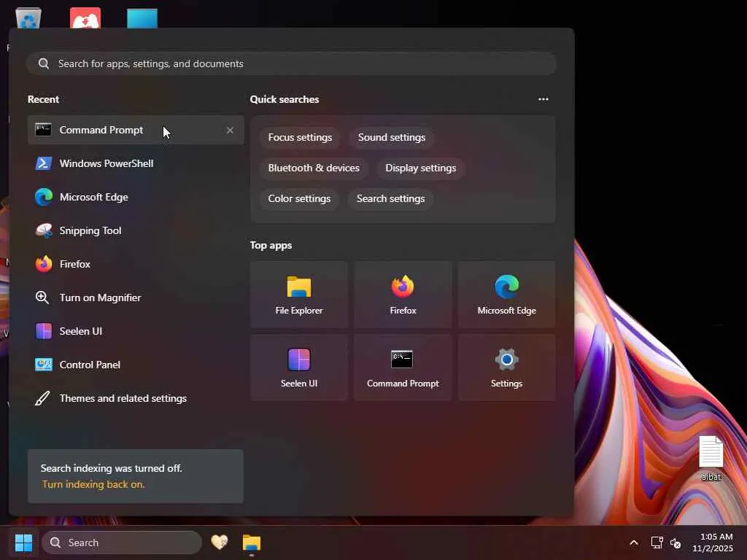This screenshot has width=747, height=560.
Task: Choose the Bluetooth & devices quick search
Action: 314,168
